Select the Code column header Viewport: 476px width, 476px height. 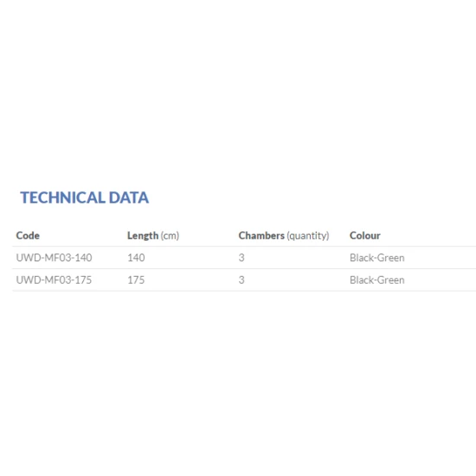tap(28, 235)
